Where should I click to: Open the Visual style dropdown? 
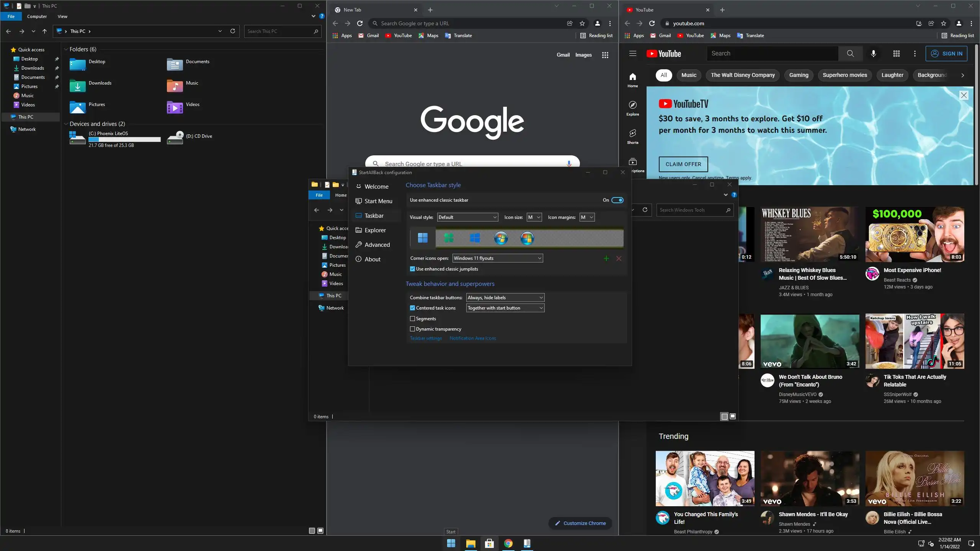pyautogui.click(x=467, y=217)
